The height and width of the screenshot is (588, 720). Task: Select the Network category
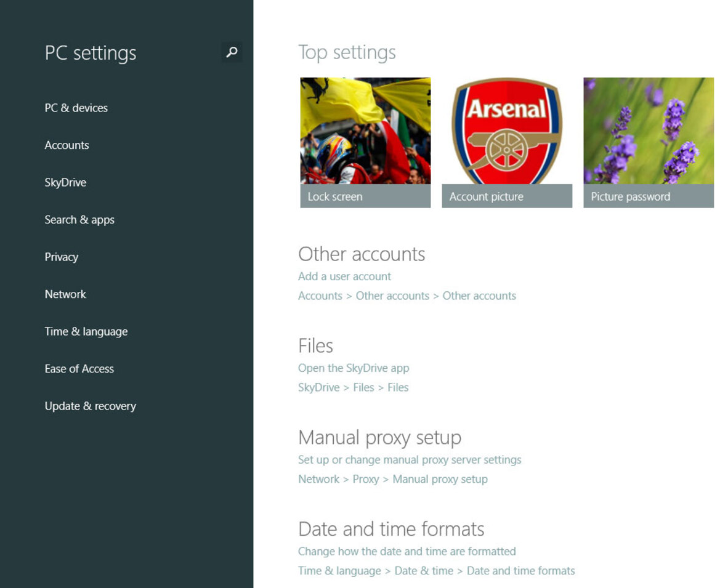[65, 294]
